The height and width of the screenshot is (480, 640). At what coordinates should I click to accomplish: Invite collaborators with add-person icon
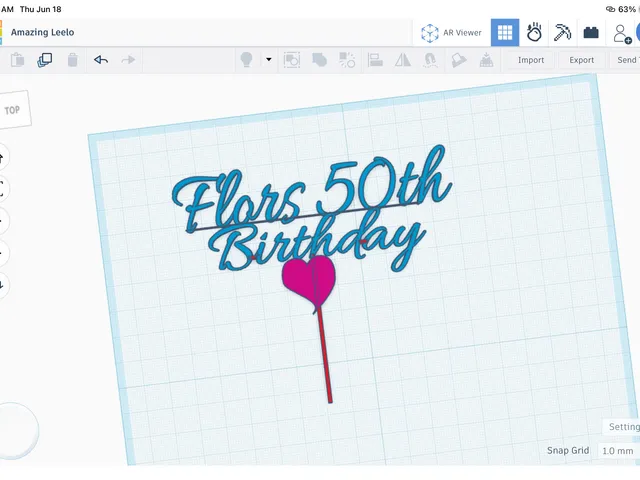(x=622, y=33)
